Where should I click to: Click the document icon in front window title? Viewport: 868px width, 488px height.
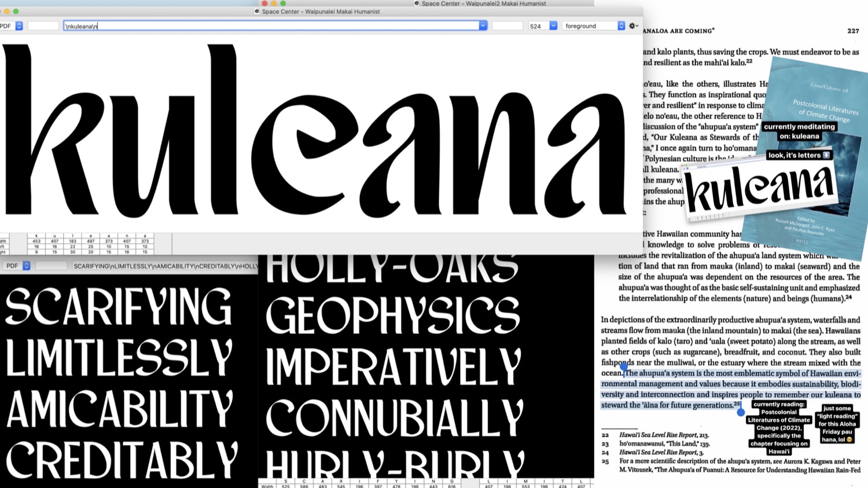[x=257, y=12]
